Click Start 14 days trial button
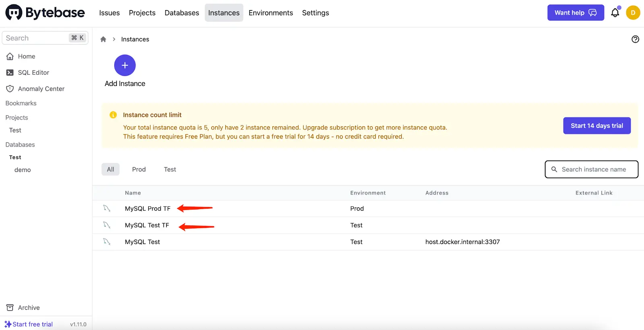The height and width of the screenshot is (330, 644). click(597, 126)
